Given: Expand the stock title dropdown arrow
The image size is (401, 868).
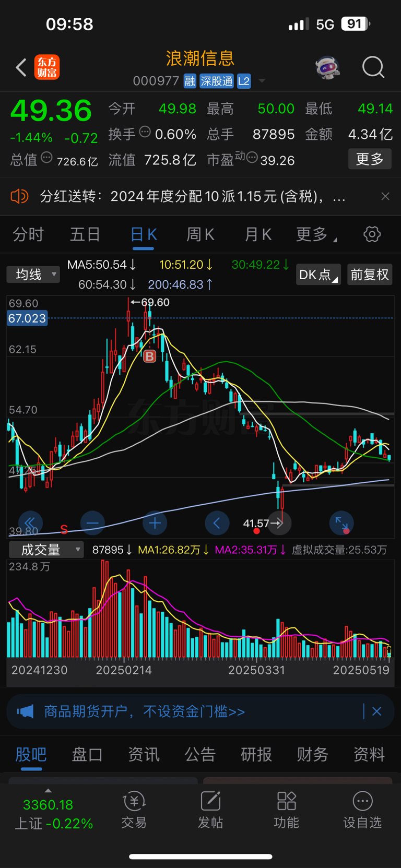Looking at the screenshot, I should click(x=262, y=81).
